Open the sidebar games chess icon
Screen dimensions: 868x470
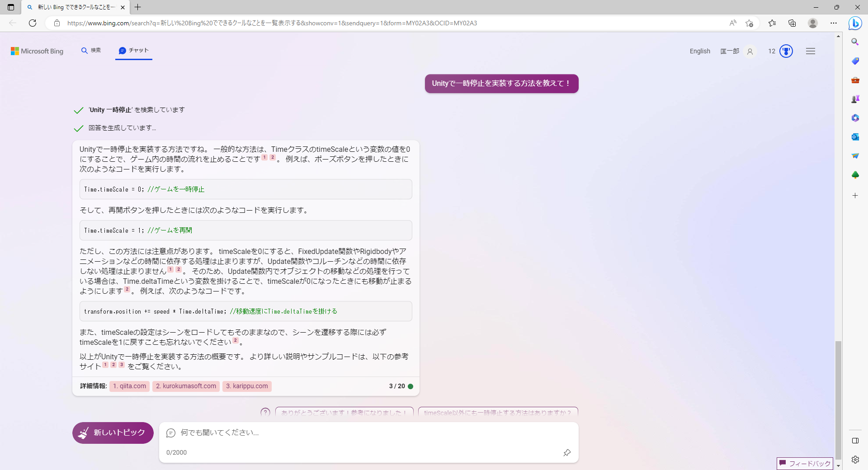point(855,99)
